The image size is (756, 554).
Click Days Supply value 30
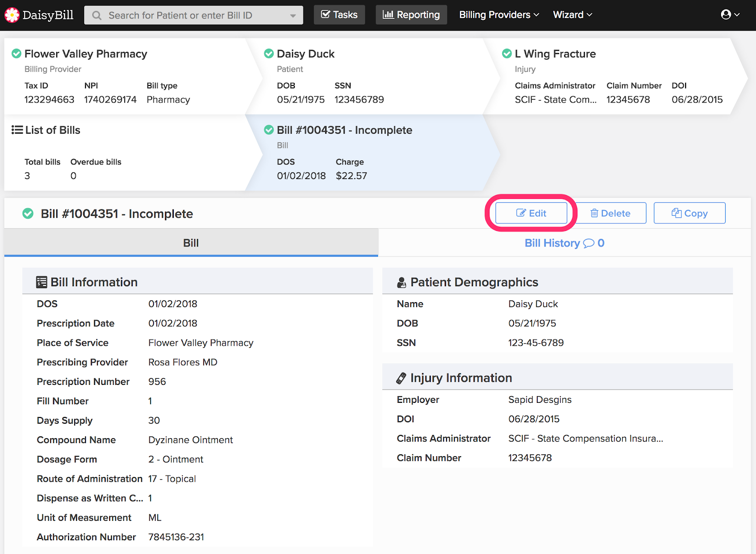[x=154, y=420]
